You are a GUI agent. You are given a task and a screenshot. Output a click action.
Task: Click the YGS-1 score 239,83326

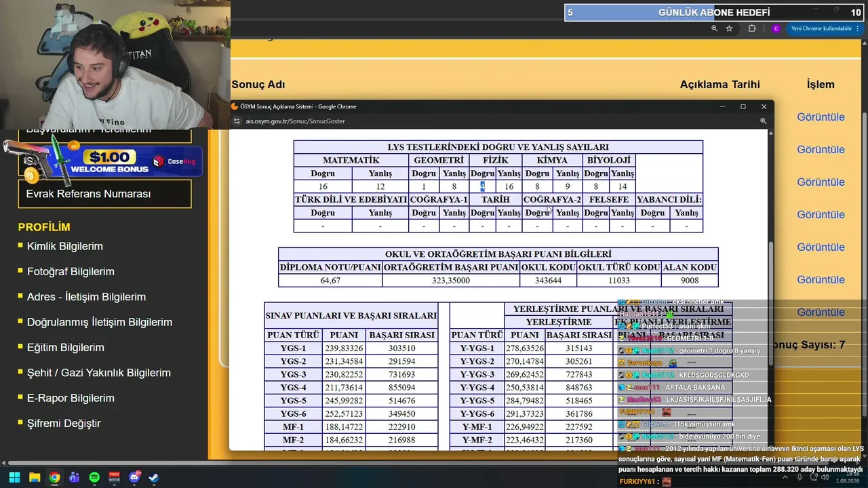(x=344, y=348)
